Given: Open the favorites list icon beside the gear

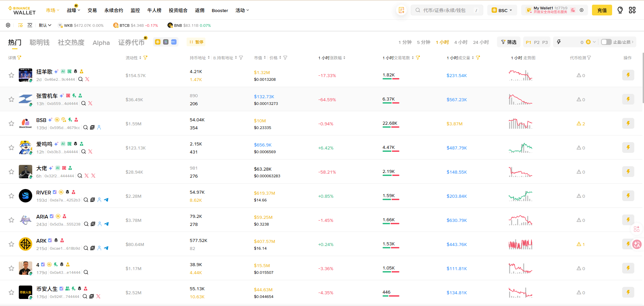Looking at the screenshot, I should [x=20, y=25].
